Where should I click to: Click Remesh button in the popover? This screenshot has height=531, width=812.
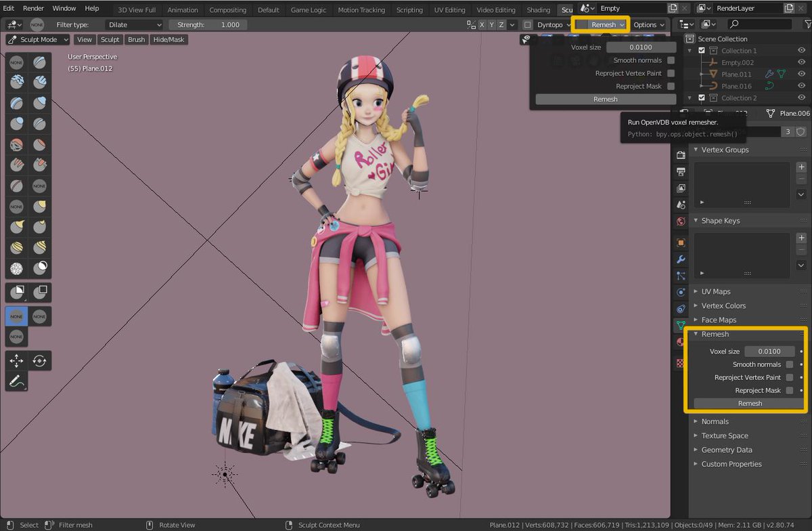[x=605, y=99]
